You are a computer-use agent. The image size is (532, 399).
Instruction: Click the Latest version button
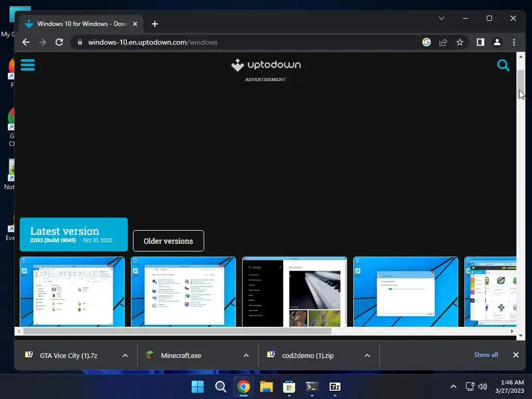tap(74, 234)
